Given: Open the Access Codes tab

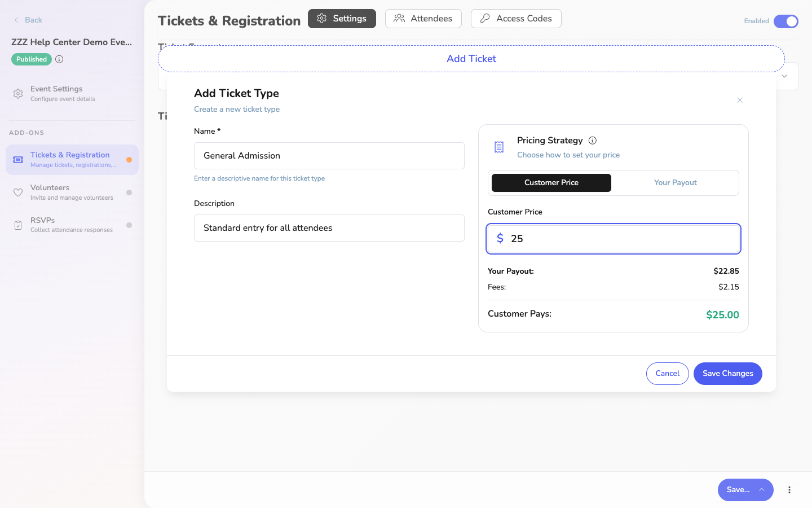Looking at the screenshot, I should 516,19.
